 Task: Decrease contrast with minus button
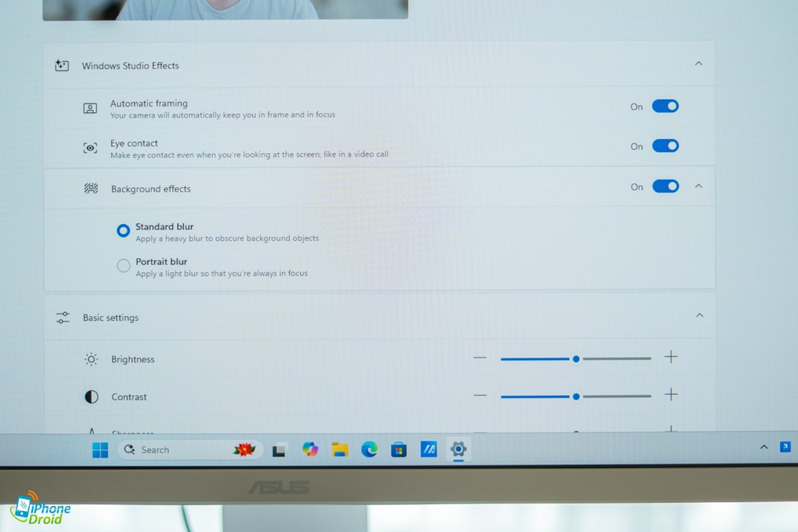tap(480, 396)
